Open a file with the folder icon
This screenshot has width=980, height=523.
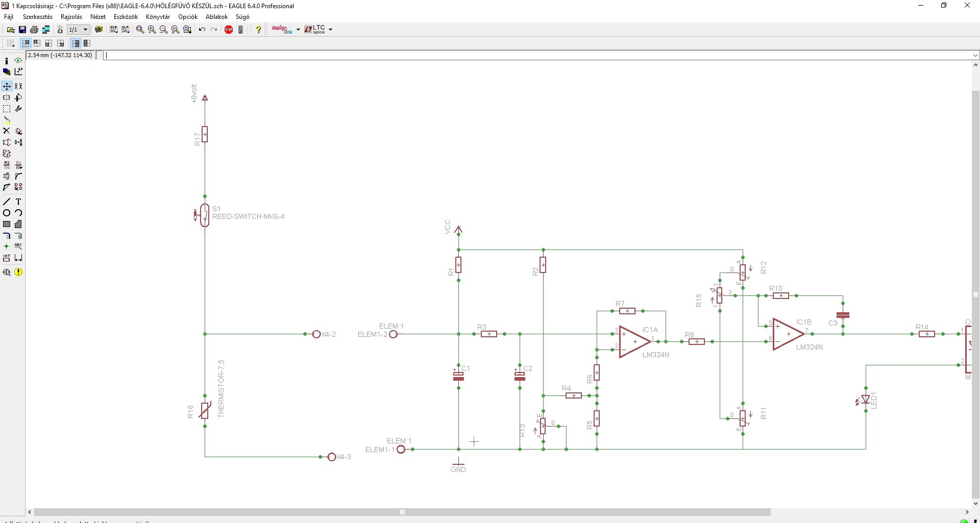pyautogui.click(x=11, y=30)
